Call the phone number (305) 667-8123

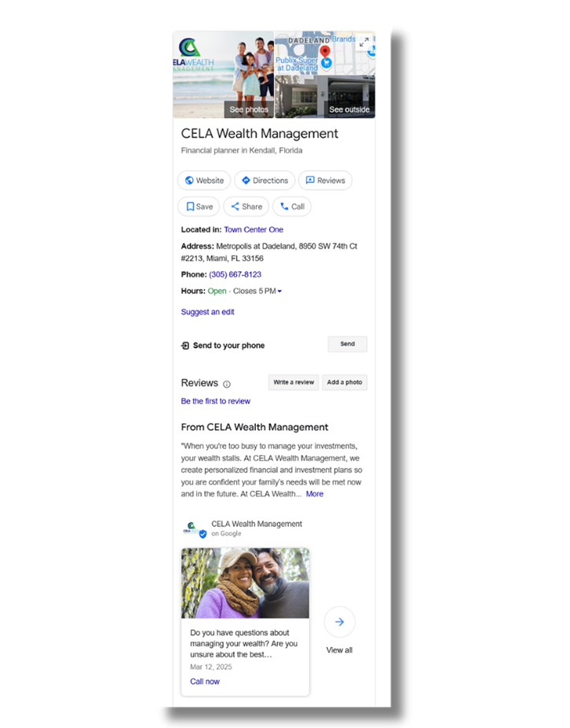click(235, 274)
